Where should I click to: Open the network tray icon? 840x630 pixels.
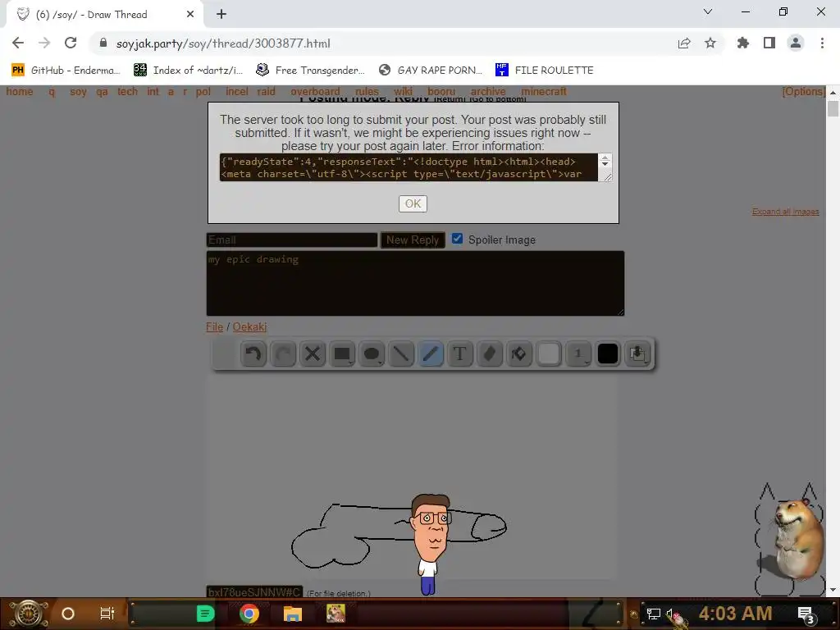654,614
